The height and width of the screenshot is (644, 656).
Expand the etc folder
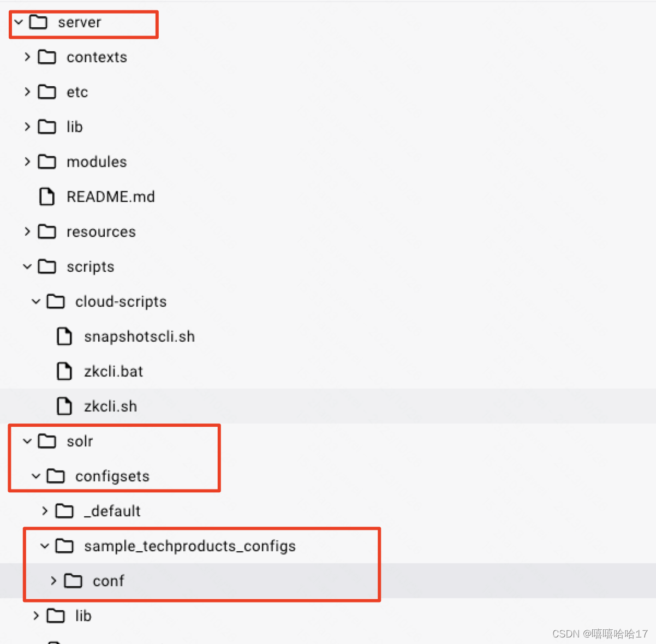(27, 92)
